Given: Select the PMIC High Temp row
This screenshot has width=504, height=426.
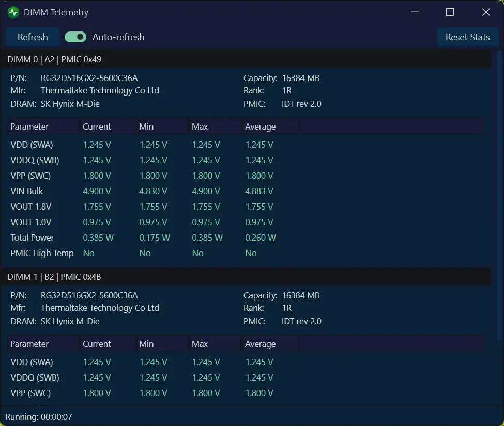Looking at the screenshot, I should [x=42, y=253].
